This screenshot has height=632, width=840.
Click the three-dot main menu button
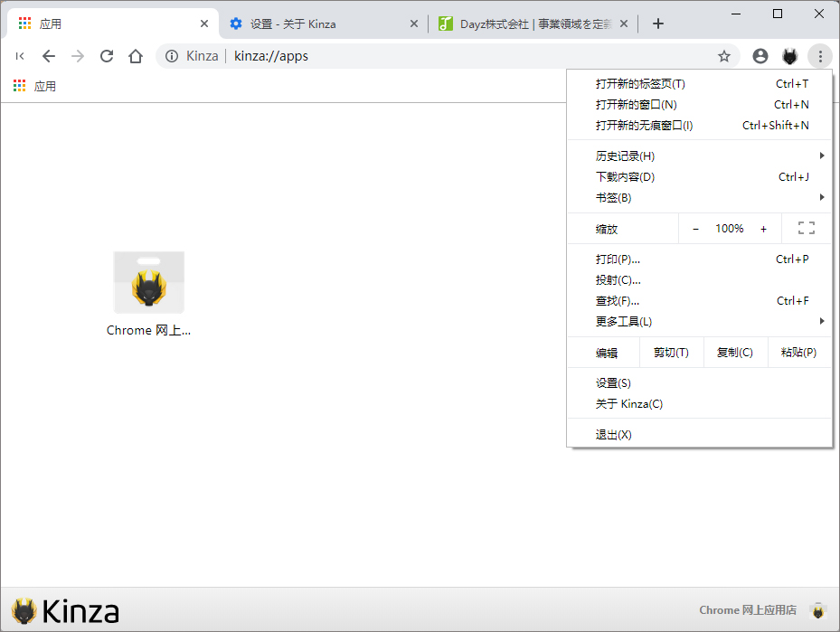click(820, 56)
